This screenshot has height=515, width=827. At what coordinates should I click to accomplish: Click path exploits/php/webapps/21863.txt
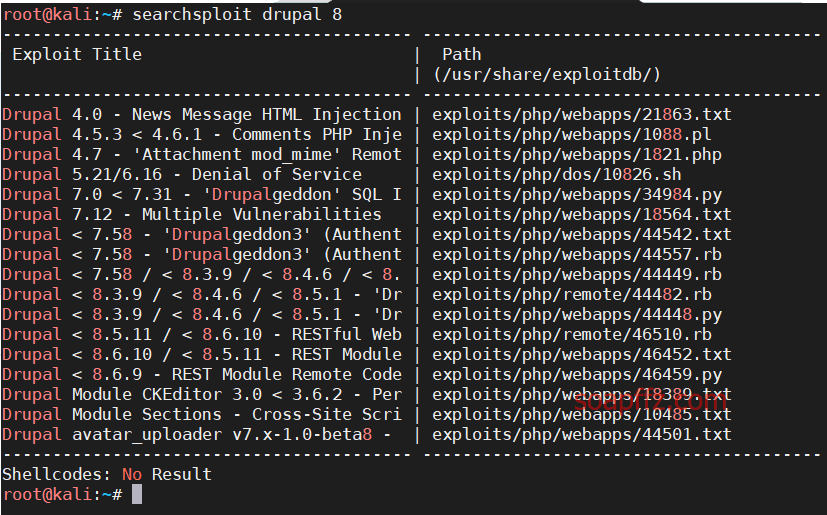click(x=582, y=115)
